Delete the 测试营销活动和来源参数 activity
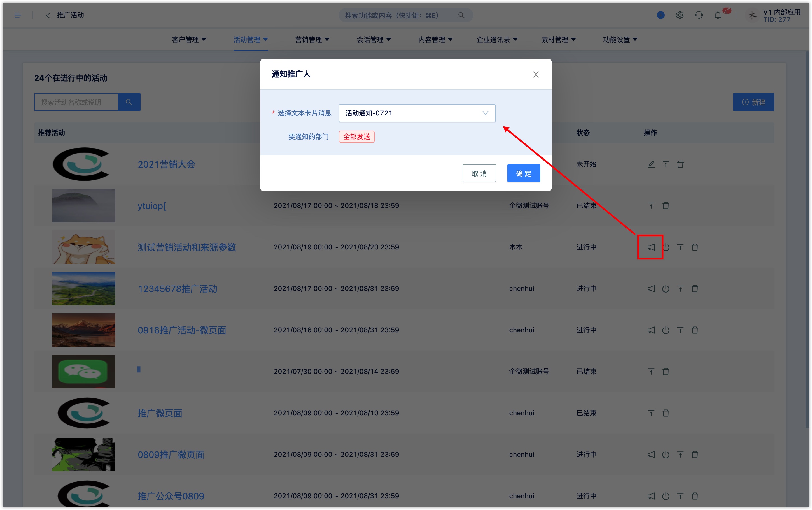Screen dimensions: 812x510 (695, 247)
